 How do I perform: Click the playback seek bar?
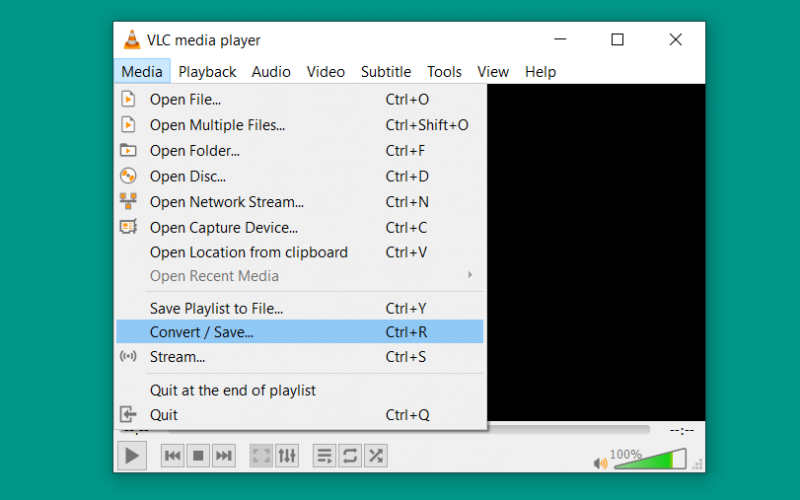568,430
